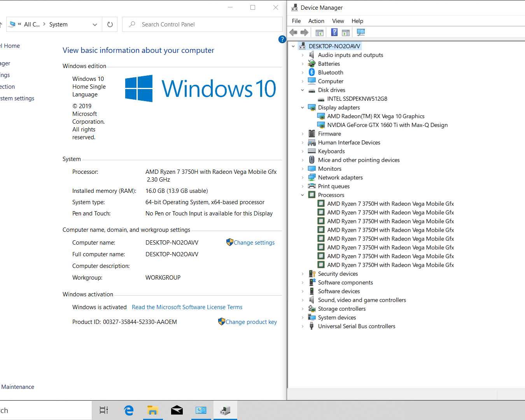Viewport: 525px width, 420px height.
Task: Open File Explorer from the taskbar
Action: (152, 410)
